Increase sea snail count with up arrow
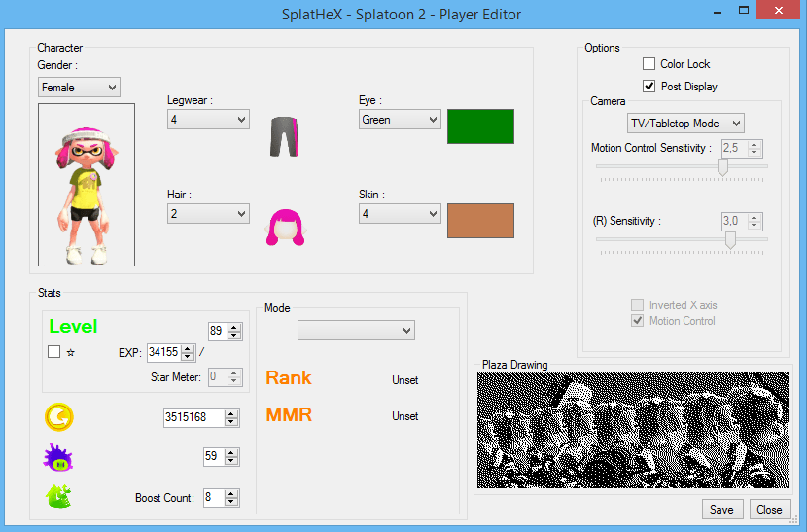 click(231, 452)
